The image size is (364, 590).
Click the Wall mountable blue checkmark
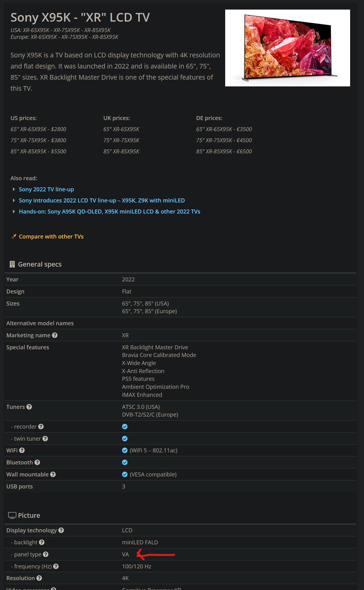click(125, 474)
